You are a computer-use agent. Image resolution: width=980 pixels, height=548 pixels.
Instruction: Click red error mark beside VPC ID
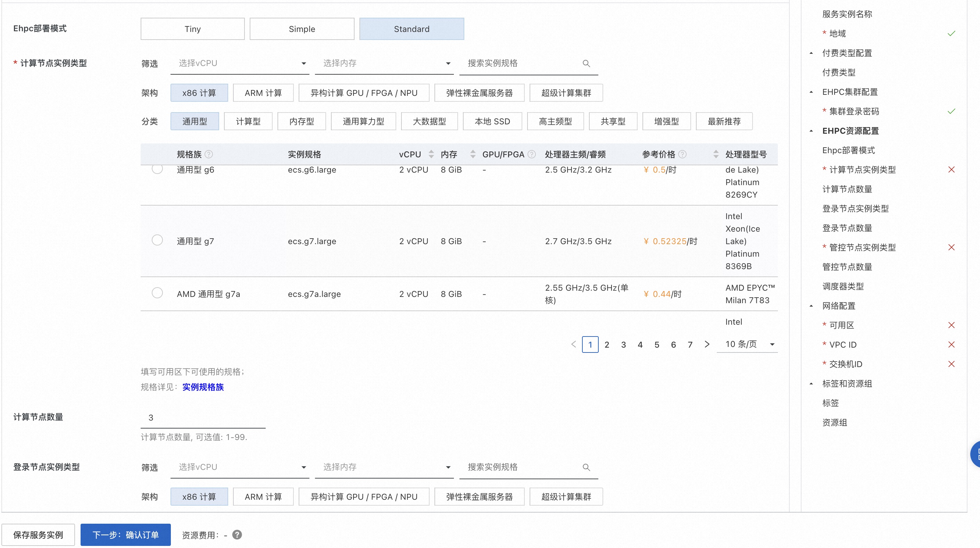point(952,344)
